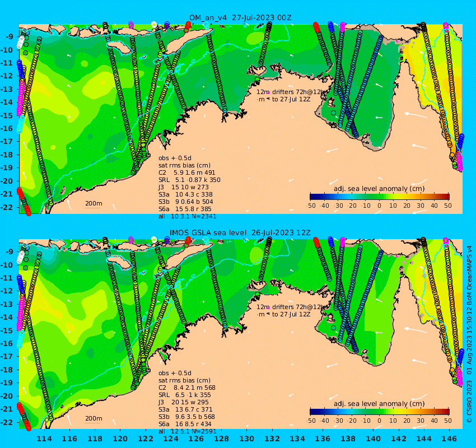
Task: Click latitude label -12 in IMOS GSLA panel
Action: pyautogui.click(x=7, y=291)
